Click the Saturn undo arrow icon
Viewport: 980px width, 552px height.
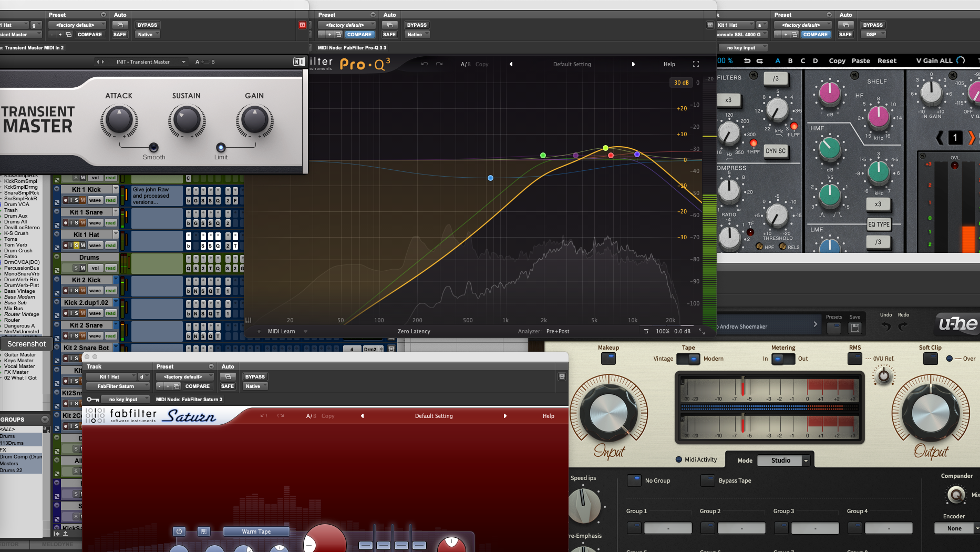[264, 416]
